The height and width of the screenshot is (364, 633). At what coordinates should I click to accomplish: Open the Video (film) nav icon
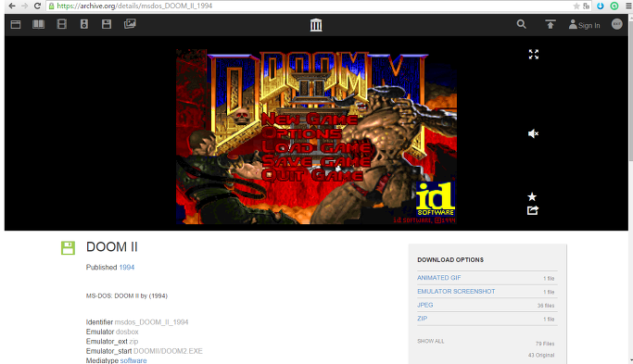click(x=62, y=24)
